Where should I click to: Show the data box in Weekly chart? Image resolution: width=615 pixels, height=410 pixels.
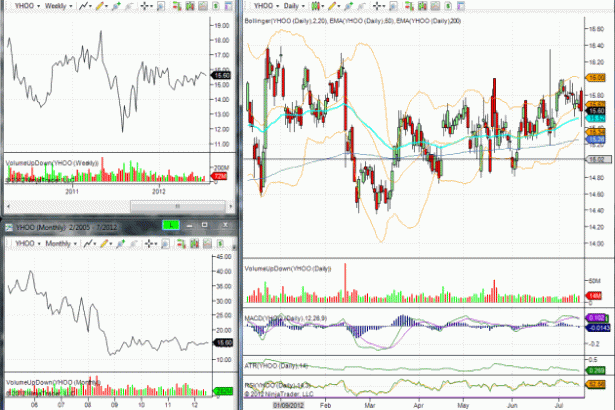pyautogui.click(x=161, y=6)
